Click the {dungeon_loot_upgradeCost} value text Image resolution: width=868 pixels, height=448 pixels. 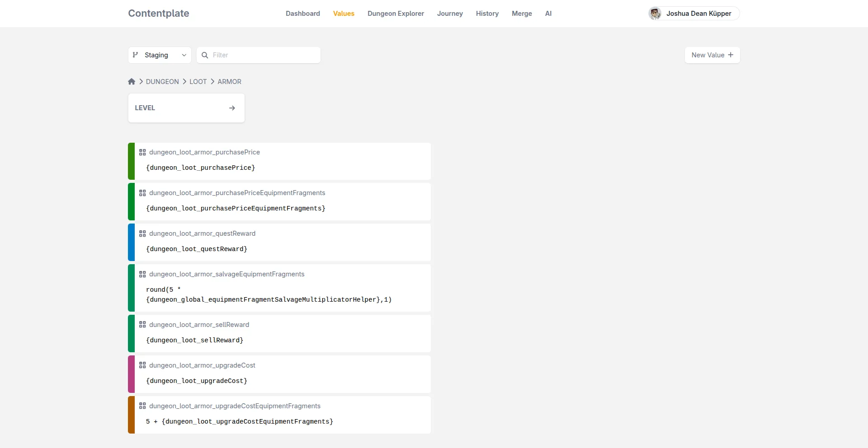197,381
